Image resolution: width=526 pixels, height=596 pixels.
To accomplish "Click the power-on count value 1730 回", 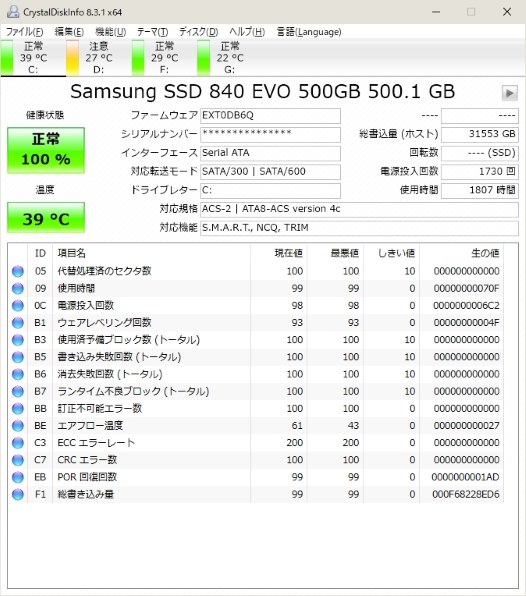I will click(480, 171).
